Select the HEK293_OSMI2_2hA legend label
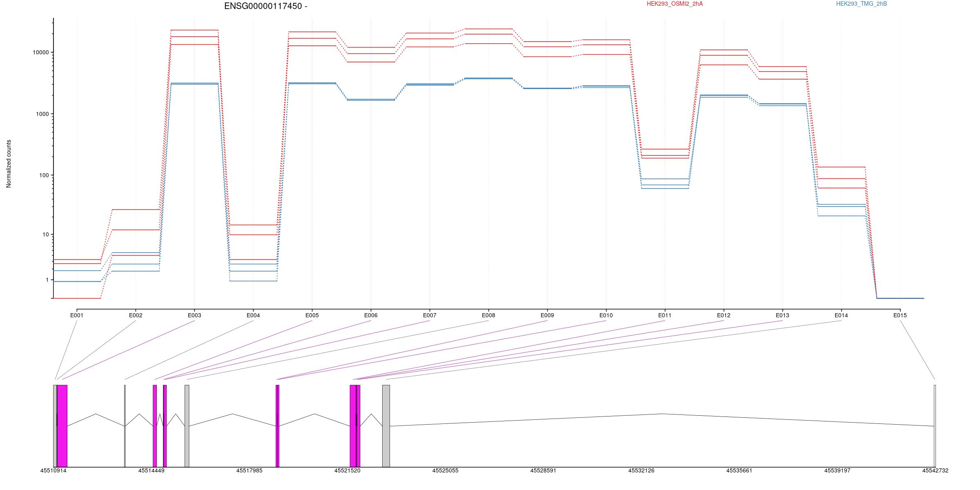 click(675, 4)
